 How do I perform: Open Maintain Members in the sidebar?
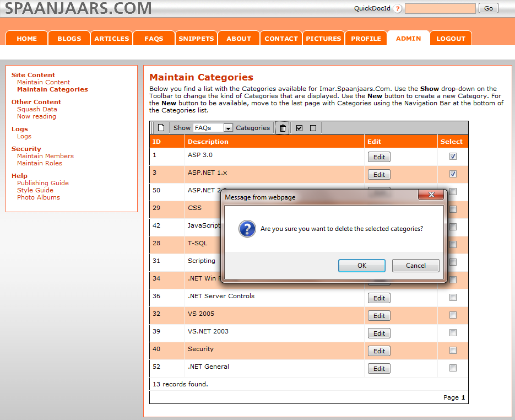coord(45,156)
